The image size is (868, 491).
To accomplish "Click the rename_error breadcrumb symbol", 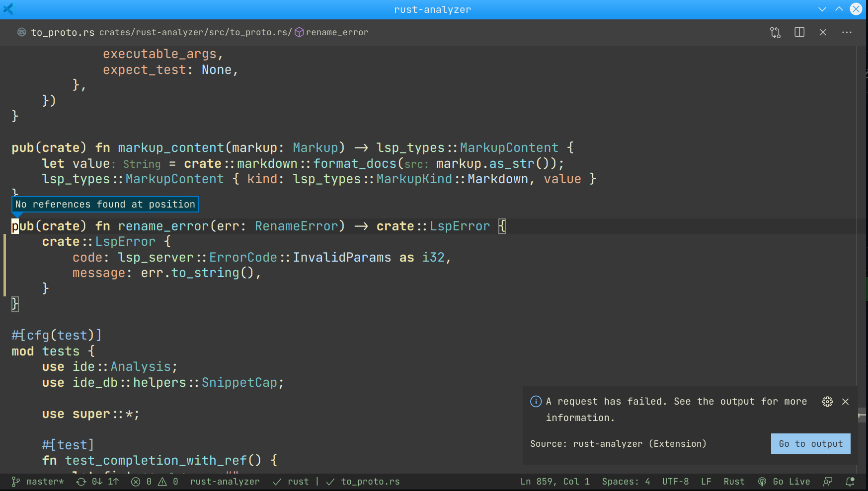I will pos(337,32).
